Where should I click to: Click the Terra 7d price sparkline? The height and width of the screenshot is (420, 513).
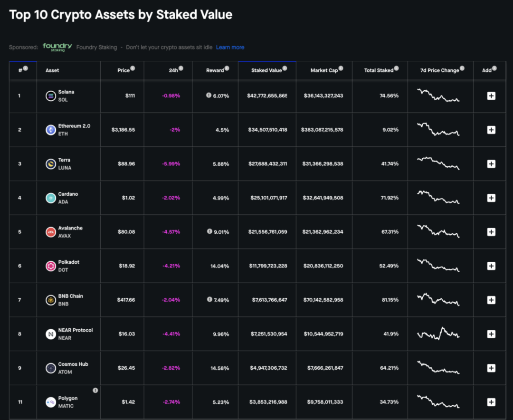click(x=438, y=163)
